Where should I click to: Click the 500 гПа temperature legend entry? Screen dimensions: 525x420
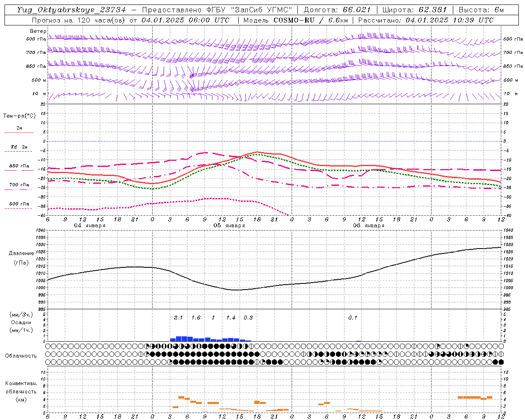click(x=19, y=204)
